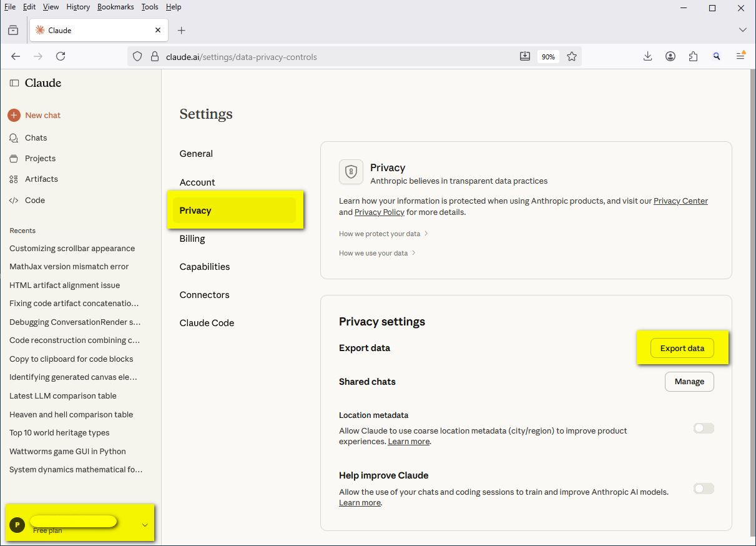Reload the page with the refresh icon

tap(61, 56)
